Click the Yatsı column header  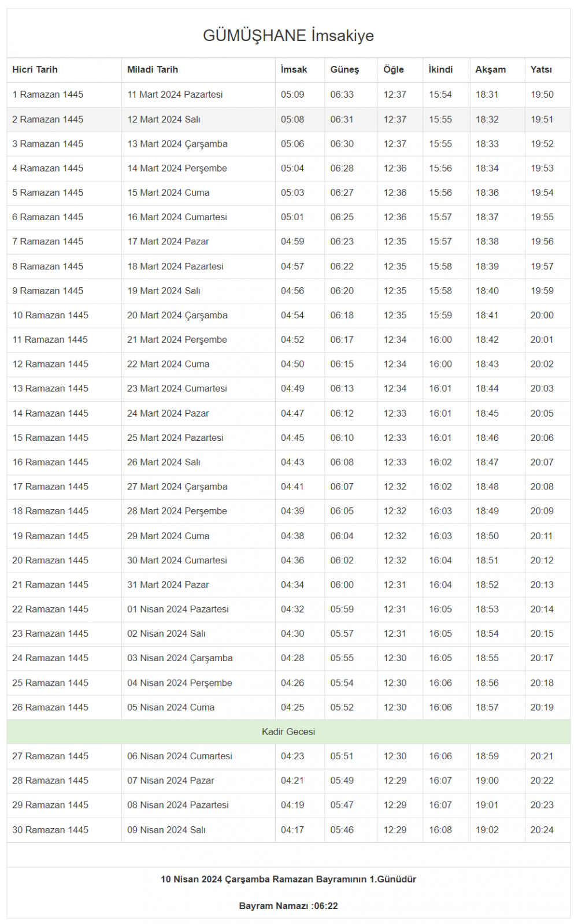(541, 69)
